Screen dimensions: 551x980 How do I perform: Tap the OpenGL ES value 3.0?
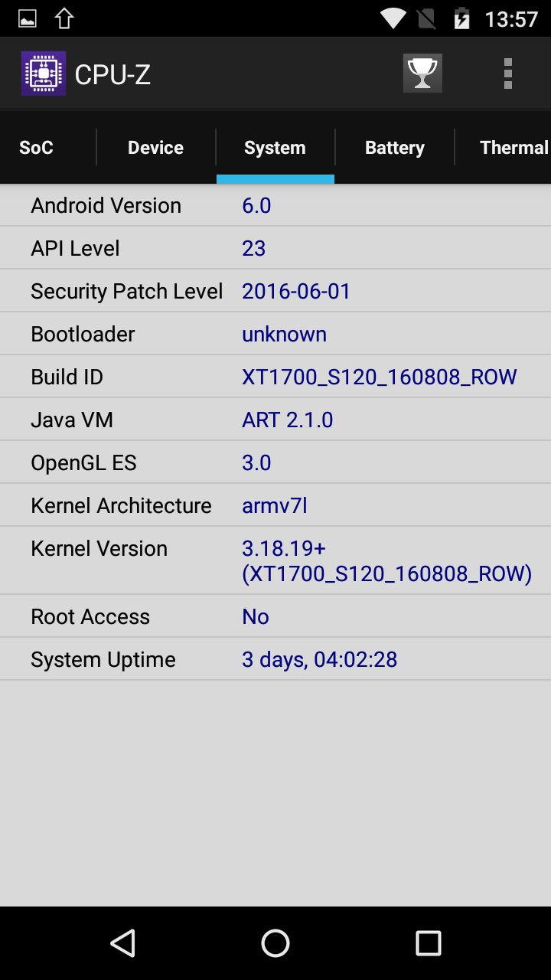pos(256,462)
